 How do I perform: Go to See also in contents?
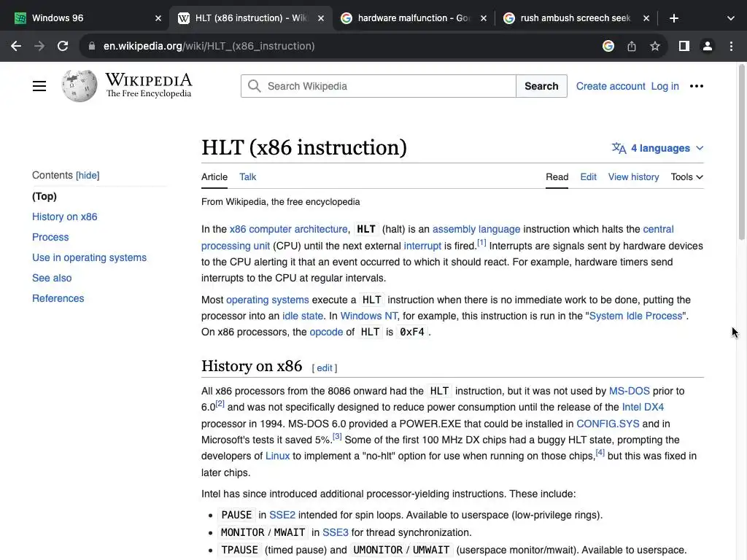coord(52,278)
